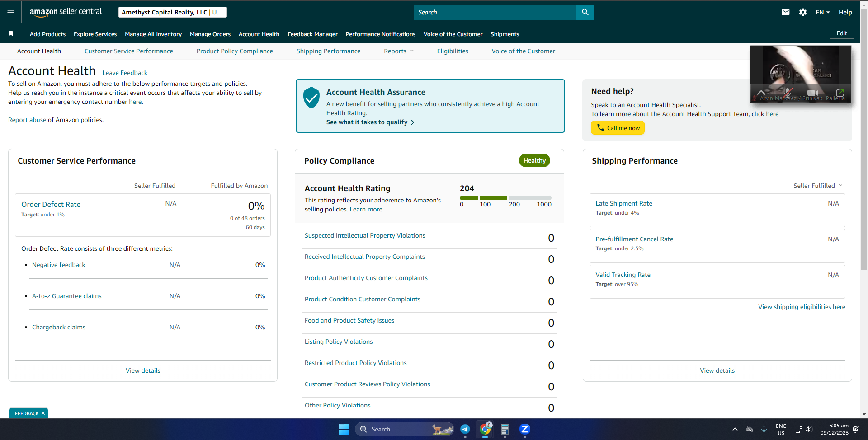Image resolution: width=868 pixels, height=440 pixels.
Task: Click the Edit button in navigation bar
Action: tap(842, 33)
